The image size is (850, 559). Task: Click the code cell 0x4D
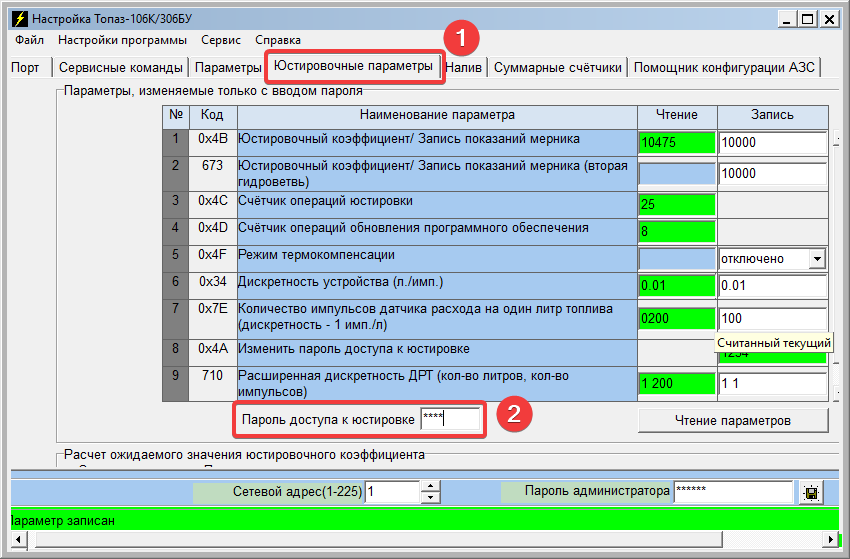(x=212, y=232)
